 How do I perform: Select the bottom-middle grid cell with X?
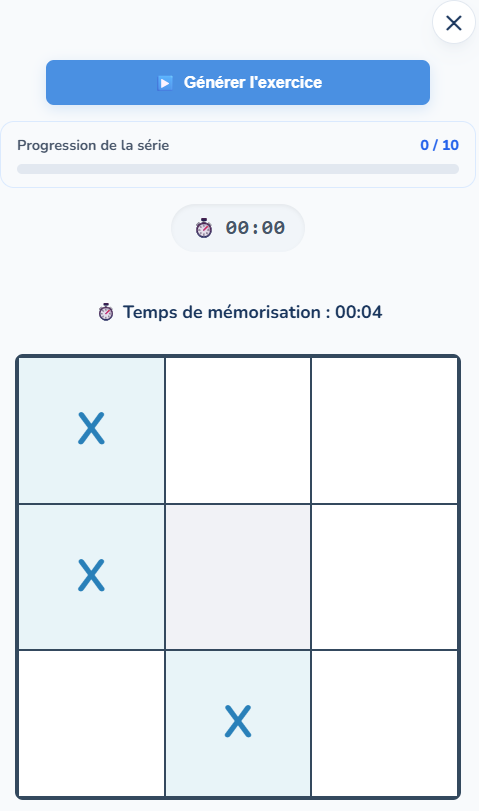point(238,723)
